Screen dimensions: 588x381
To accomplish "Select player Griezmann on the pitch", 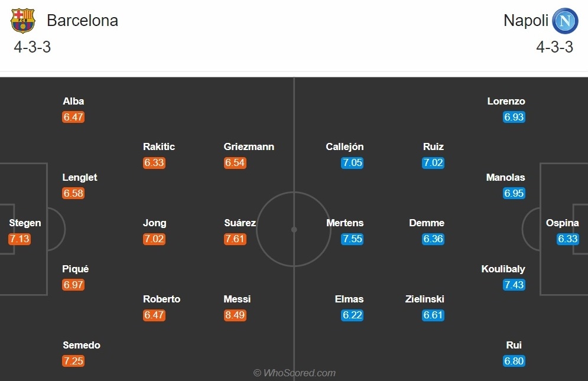I will coord(249,146).
